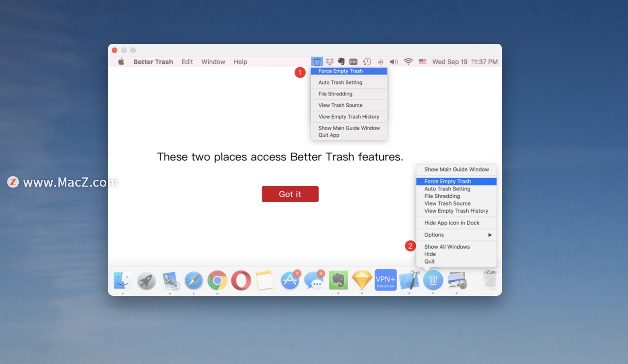Open Google Chrome in the Dock
The height and width of the screenshot is (364, 628).
tap(217, 280)
